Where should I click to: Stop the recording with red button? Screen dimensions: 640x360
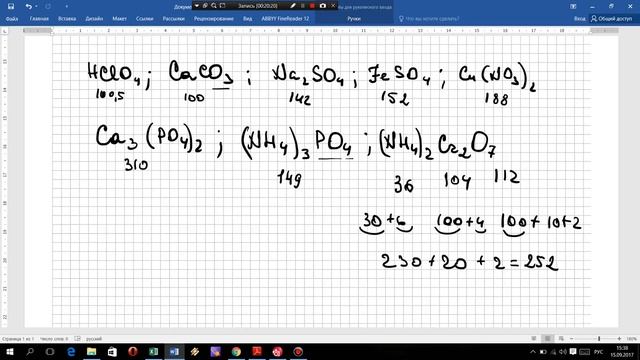(x=313, y=6)
